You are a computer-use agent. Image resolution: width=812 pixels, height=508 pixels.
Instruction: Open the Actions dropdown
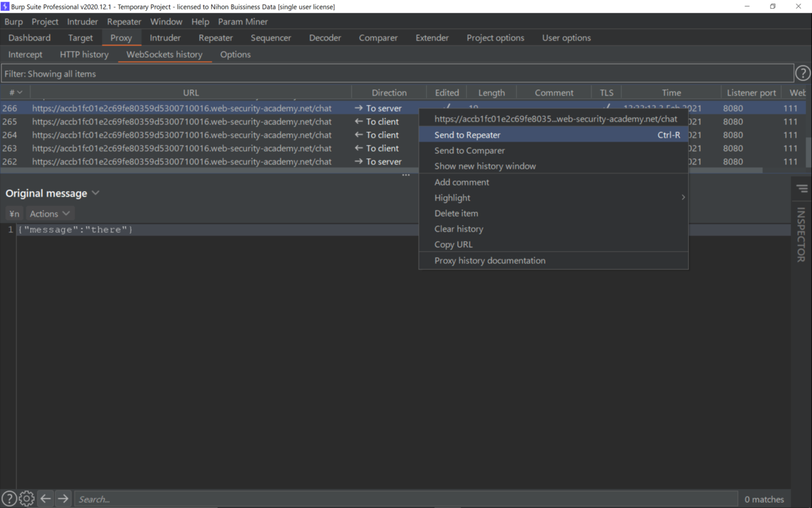(x=49, y=213)
